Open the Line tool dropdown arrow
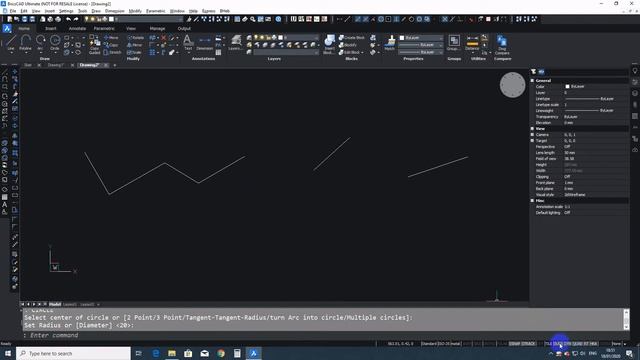Image resolution: width=640 pixels, height=360 pixels. pyautogui.click(x=11, y=53)
